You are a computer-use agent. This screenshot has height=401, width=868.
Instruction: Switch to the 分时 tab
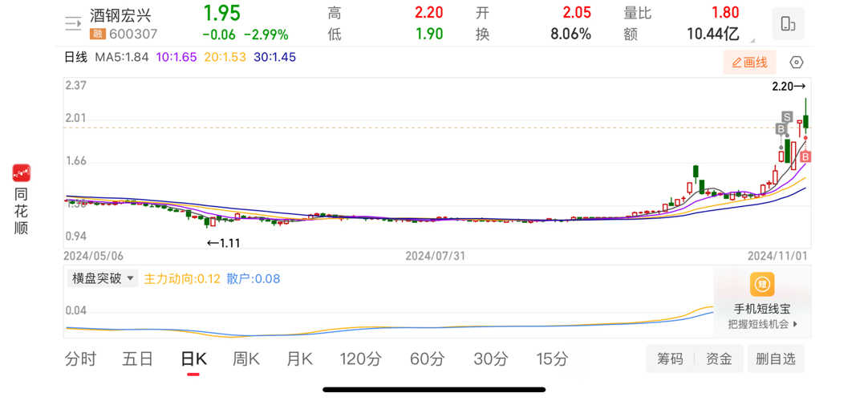coord(80,358)
